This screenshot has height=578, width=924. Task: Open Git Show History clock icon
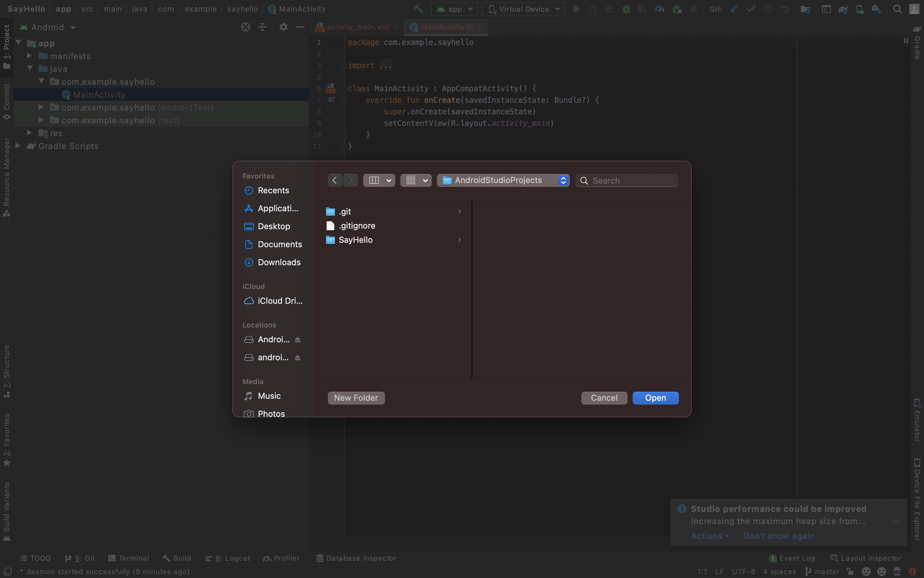coord(767,9)
